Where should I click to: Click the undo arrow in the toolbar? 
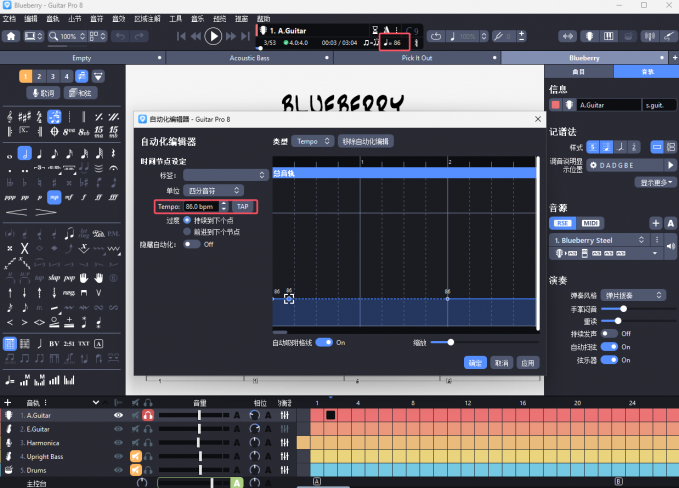tap(122, 36)
